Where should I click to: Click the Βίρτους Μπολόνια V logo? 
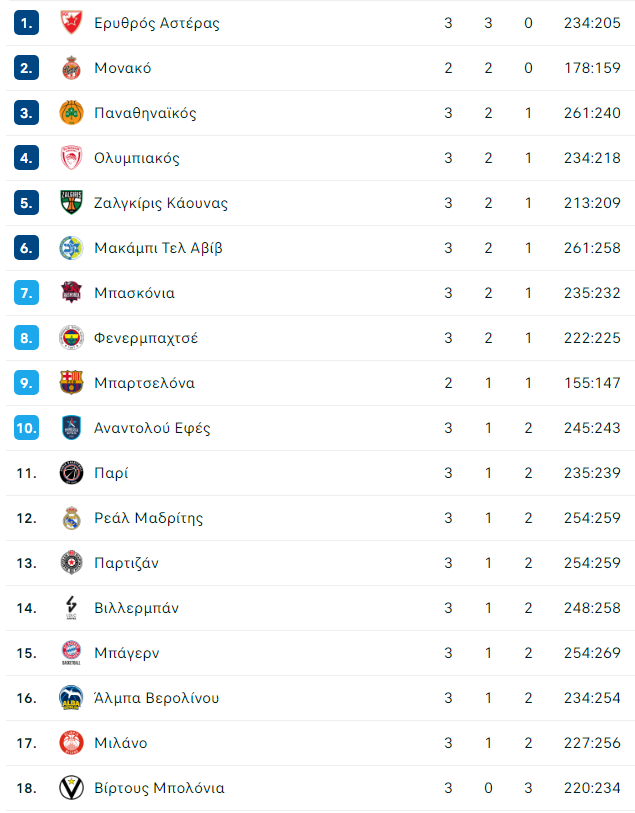click(70, 788)
